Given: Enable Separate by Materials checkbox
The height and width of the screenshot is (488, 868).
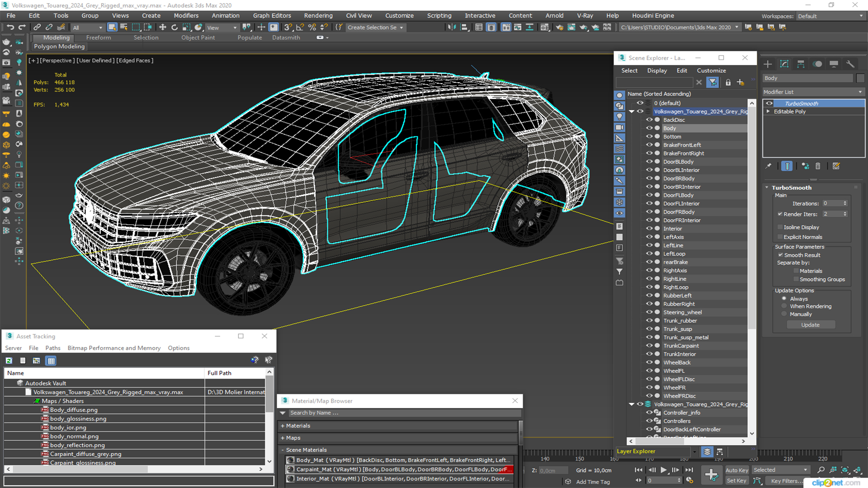Looking at the screenshot, I should [796, 271].
